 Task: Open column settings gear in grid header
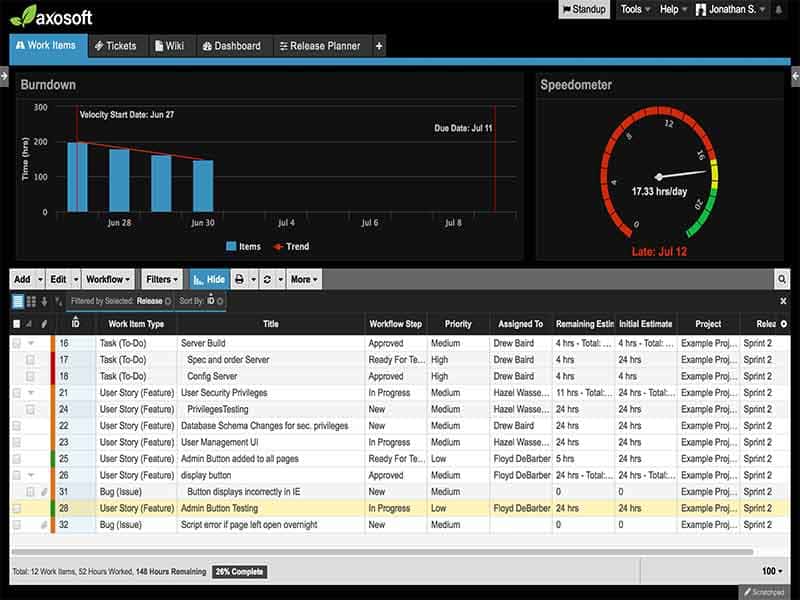click(x=783, y=324)
